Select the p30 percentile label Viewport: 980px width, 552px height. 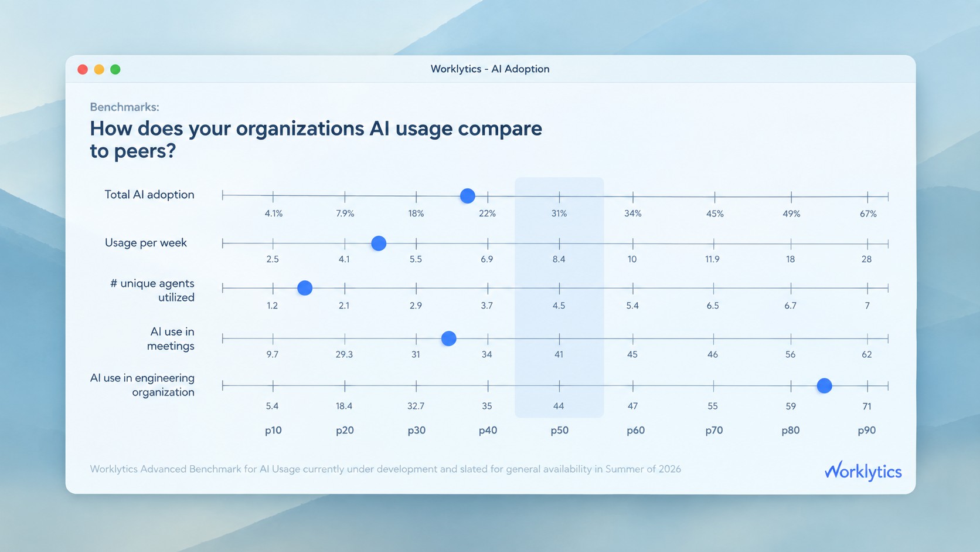pos(417,431)
